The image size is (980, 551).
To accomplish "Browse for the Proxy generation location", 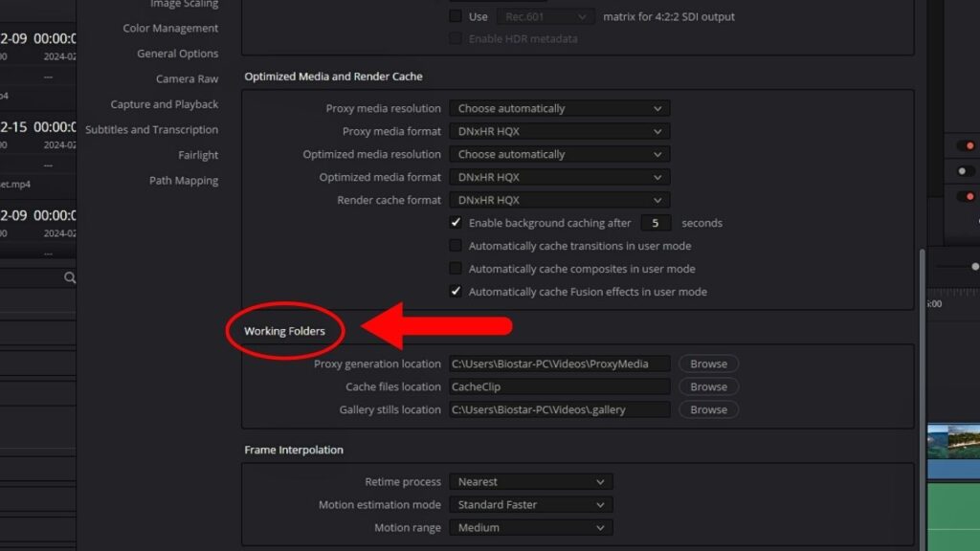I will coord(707,364).
